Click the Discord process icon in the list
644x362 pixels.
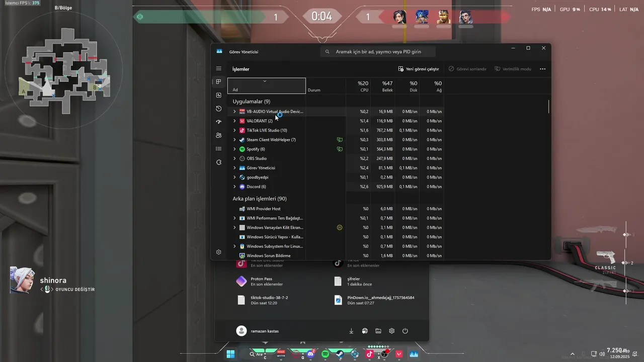[242, 187]
